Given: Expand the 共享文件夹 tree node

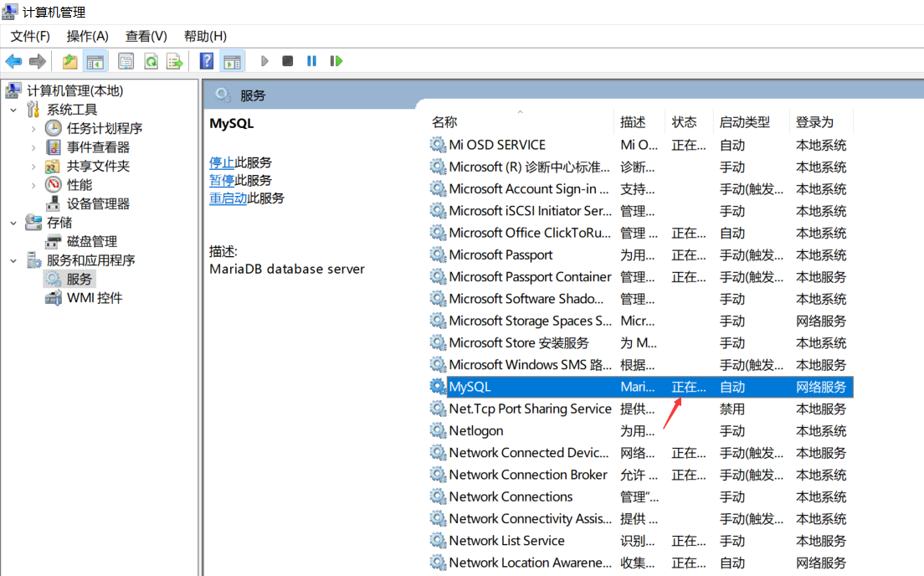Looking at the screenshot, I should (33, 167).
